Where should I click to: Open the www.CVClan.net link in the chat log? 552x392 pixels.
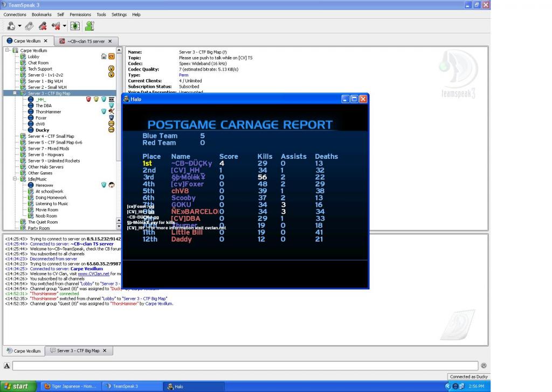tap(94, 274)
